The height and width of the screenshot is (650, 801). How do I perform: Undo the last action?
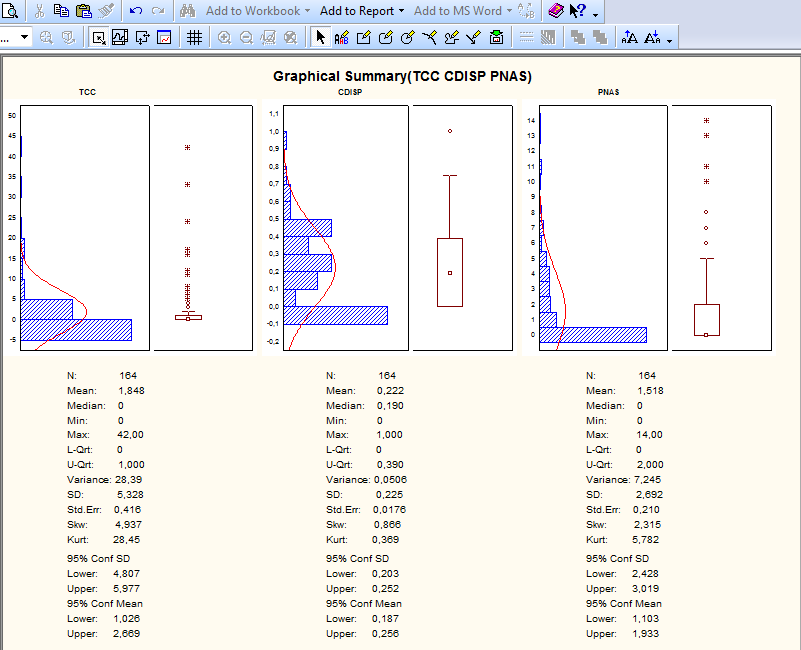tap(134, 11)
